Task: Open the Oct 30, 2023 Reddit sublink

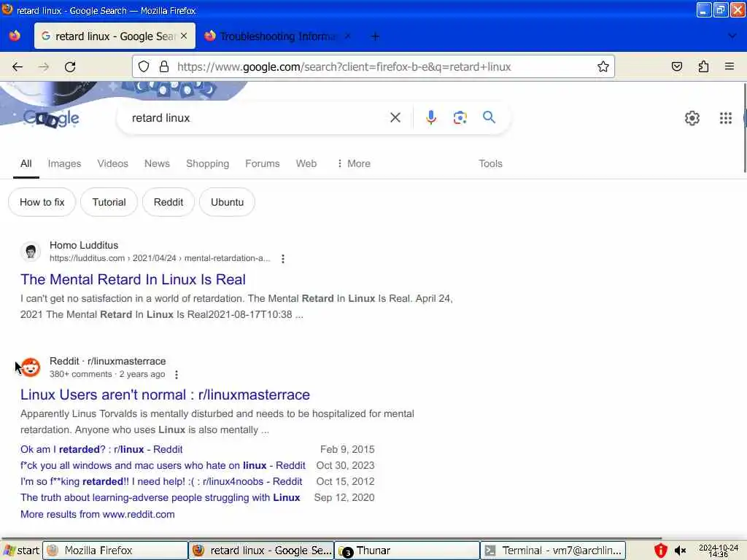Action: tap(163, 465)
